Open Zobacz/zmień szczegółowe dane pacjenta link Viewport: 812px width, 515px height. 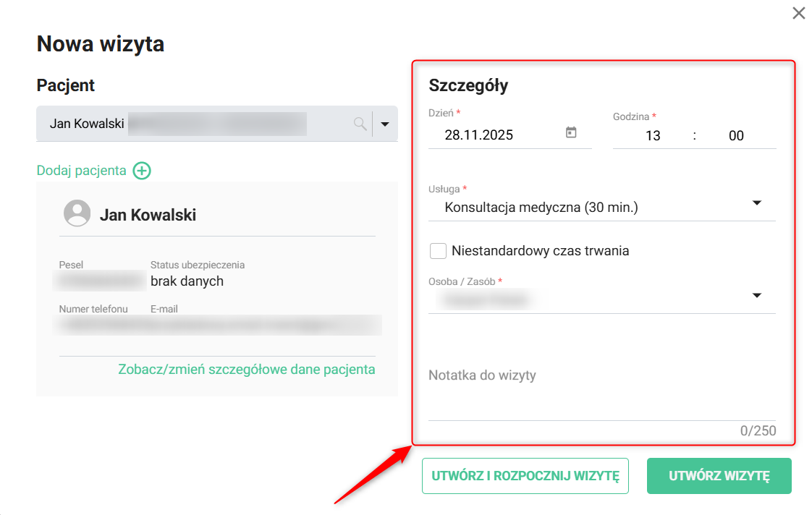tap(246, 370)
